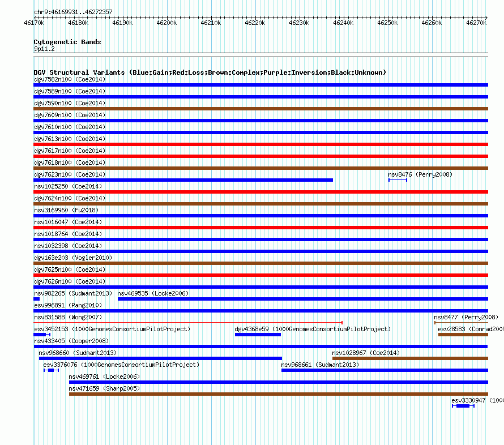Open the dgv7590n100 (Coe2014) complex variant
The image size is (504, 445).
260,109
